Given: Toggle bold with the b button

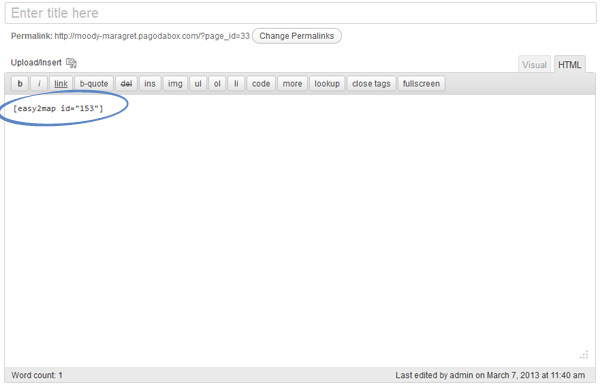Looking at the screenshot, I should coord(20,83).
